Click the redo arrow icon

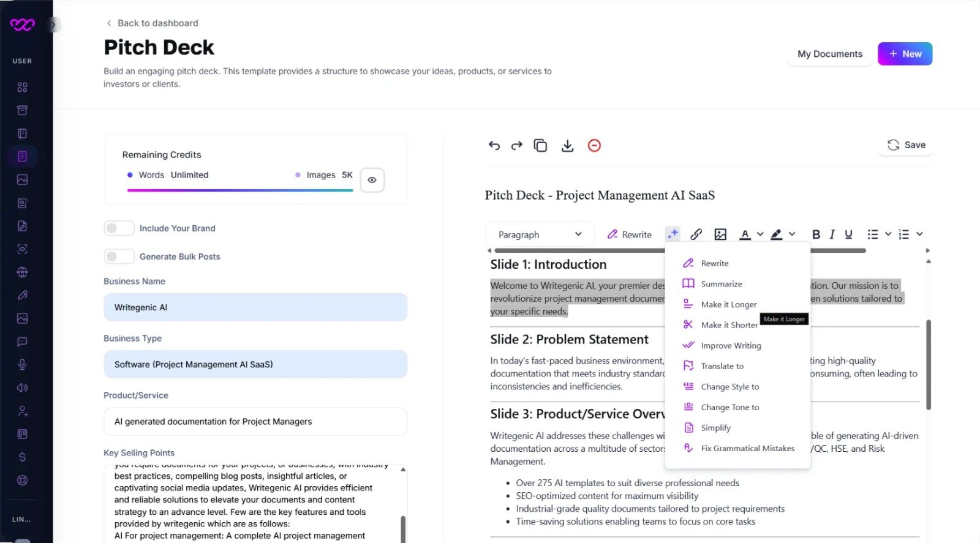click(x=517, y=146)
